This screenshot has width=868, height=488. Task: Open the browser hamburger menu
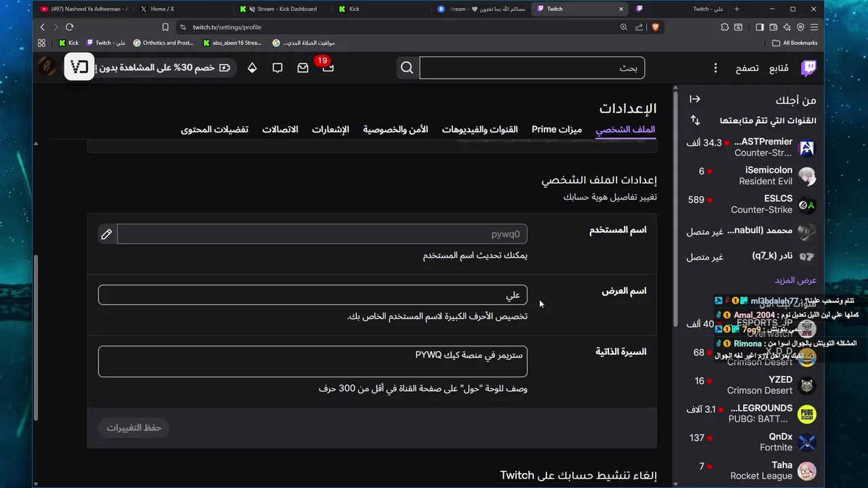[x=814, y=27]
